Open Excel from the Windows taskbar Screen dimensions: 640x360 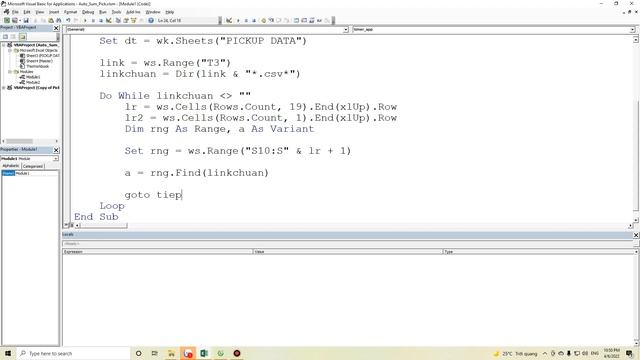[204, 353]
